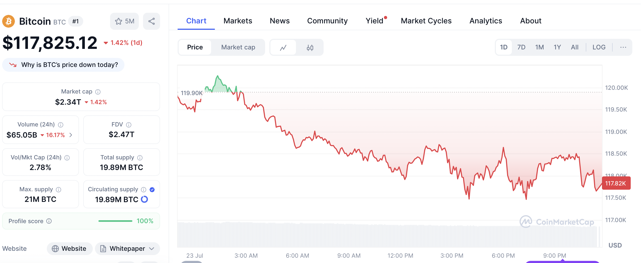Toggle the LOG scale option

(599, 47)
